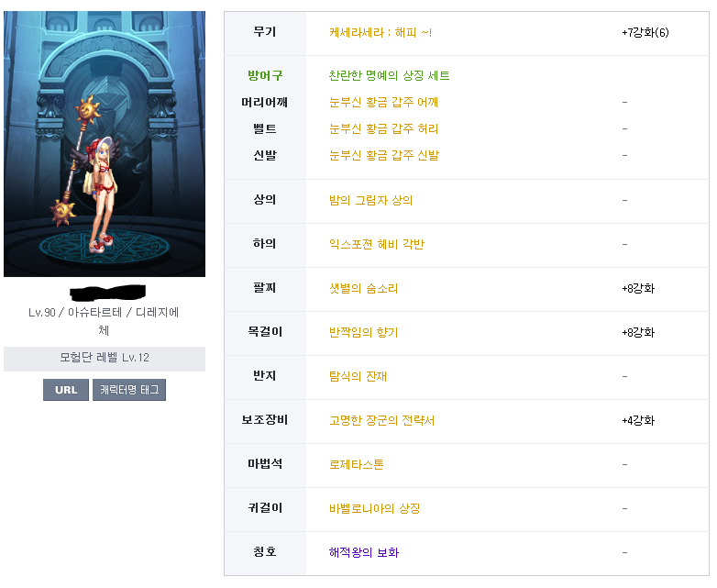Open 눈부신 황금 갑주 신발 item link
The width and height of the screenshot is (717, 588).
click(x=384, y=155)
